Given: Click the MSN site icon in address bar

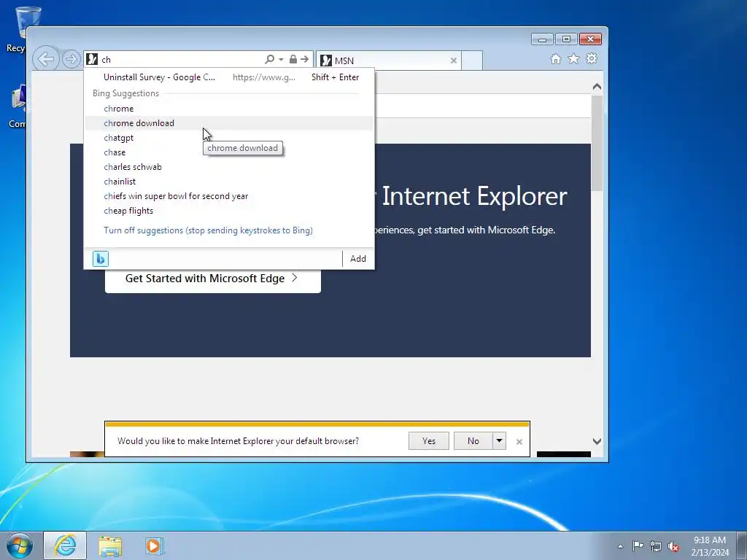Looking at the screenshot, I should click(93, 60).
